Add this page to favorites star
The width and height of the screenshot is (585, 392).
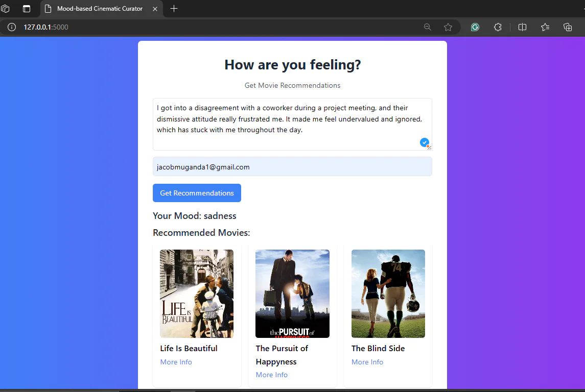[448, 27]
